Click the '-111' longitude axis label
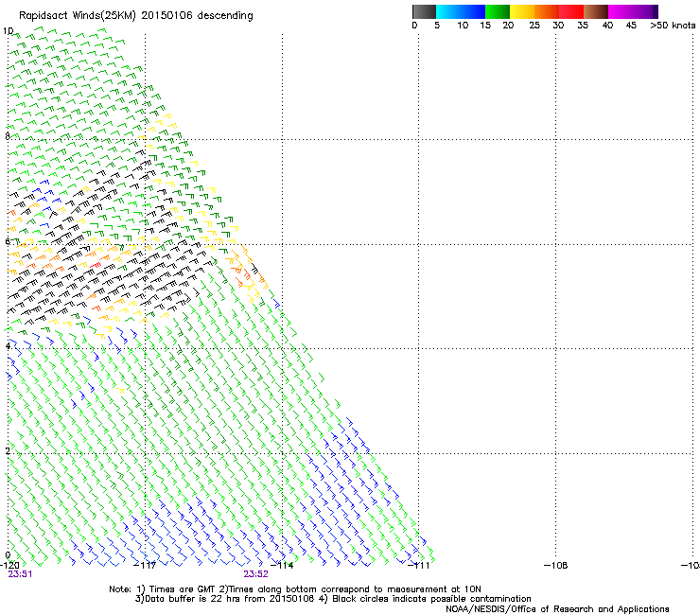 point(419,566)
